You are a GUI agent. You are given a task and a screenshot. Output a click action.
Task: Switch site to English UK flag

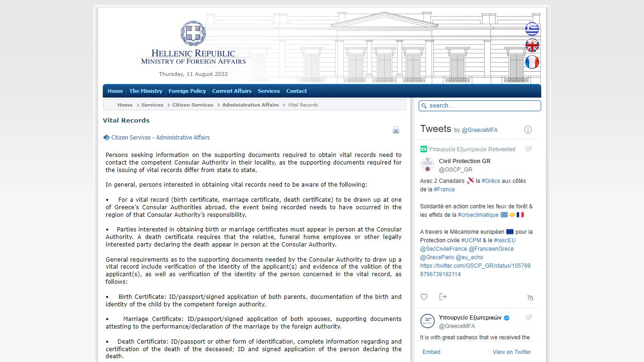coord(532,46)
